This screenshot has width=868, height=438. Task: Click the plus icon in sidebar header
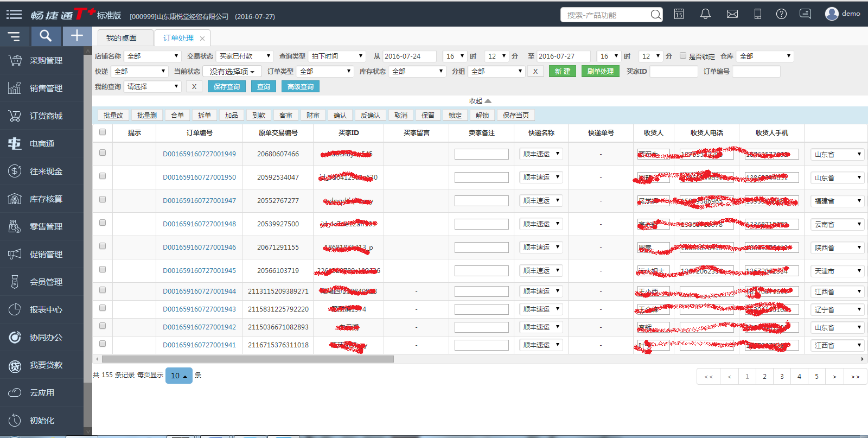click(77, 36)
